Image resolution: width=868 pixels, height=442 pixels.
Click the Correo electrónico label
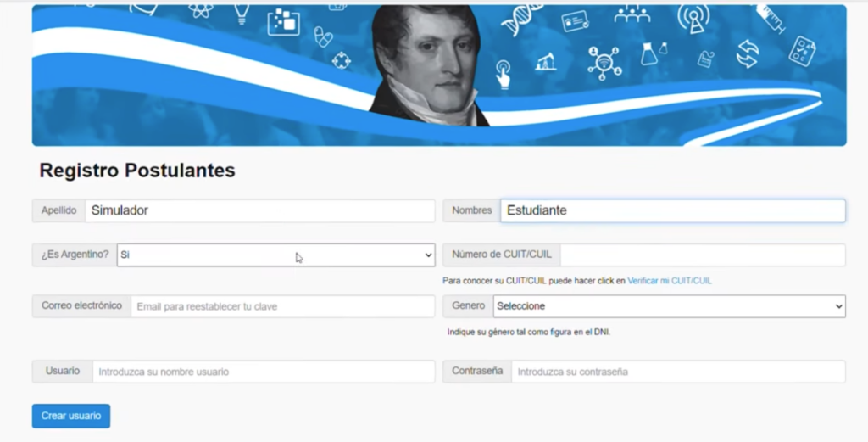point(81,305)
